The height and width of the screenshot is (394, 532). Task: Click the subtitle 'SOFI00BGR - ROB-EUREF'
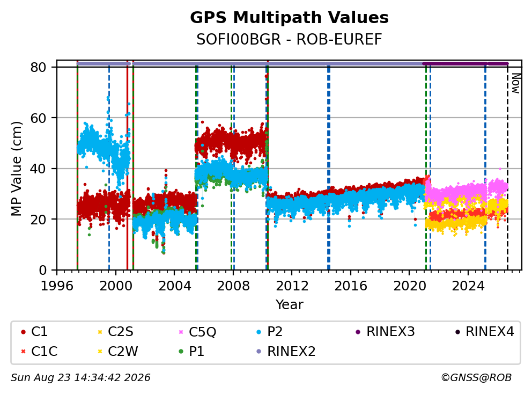pyautogui.click(x=289, y=40)
